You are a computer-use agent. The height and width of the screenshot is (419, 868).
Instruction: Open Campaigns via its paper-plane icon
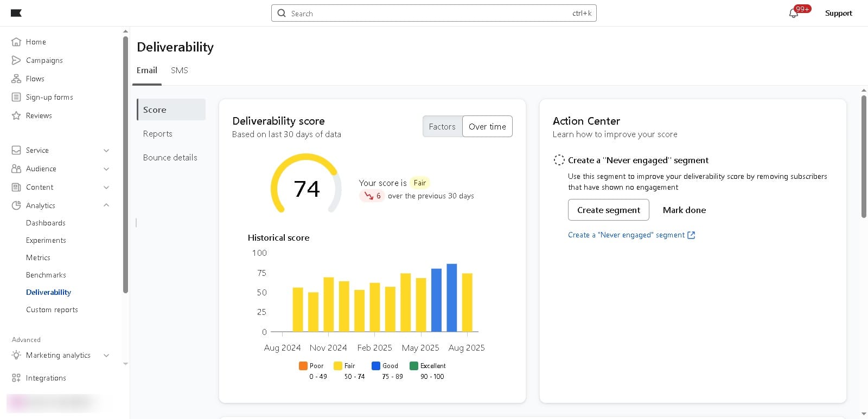(x=16, y=60)
